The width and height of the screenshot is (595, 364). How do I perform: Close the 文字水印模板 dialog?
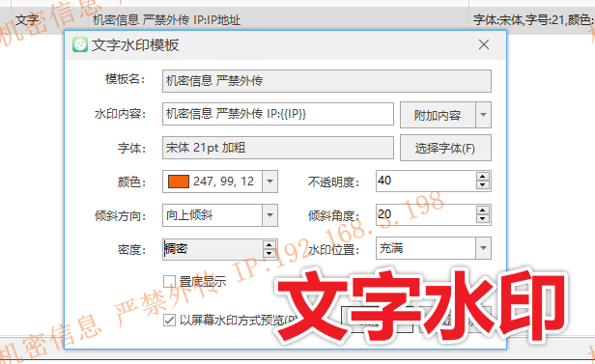484,44
